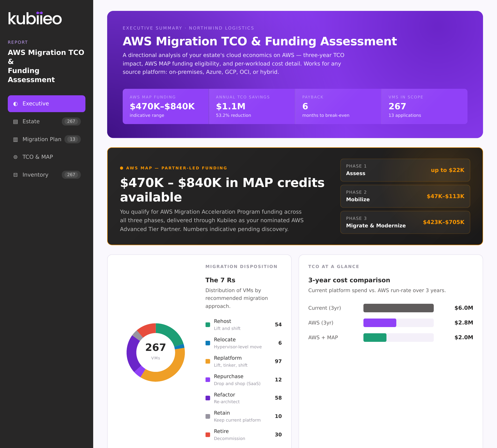Select the AWS MAP Funding stat card

pyautogui.click(x=166, y=106)
